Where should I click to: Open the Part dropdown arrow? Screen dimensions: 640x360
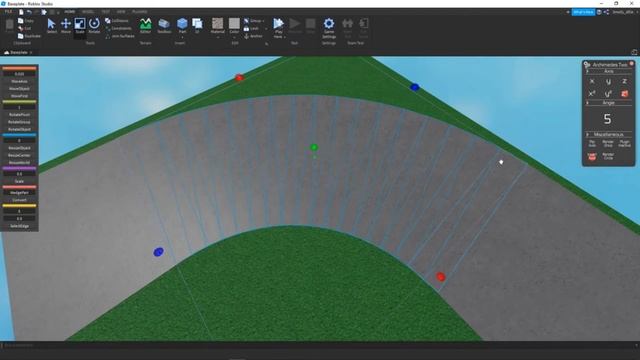(x=182, y=37)
